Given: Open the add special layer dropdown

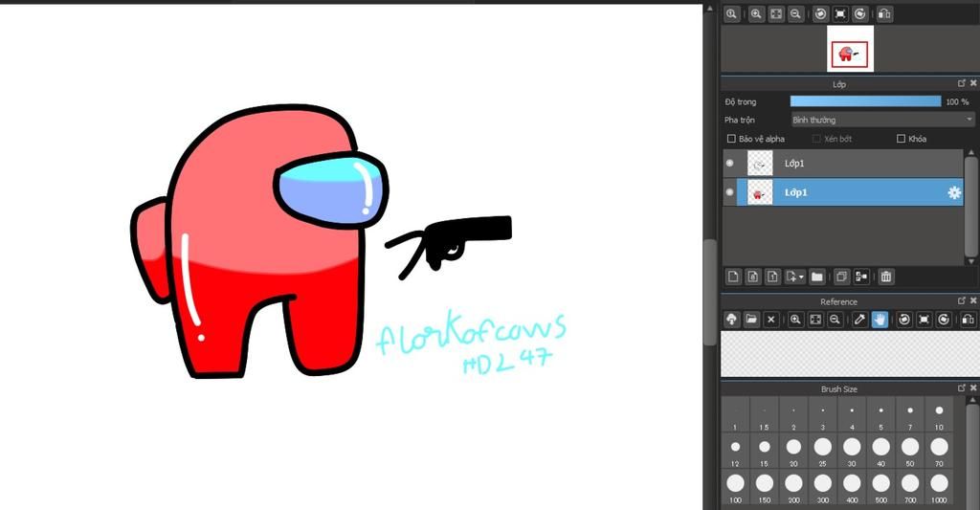Looking at the screenshot, I should [x=795, y=277].
